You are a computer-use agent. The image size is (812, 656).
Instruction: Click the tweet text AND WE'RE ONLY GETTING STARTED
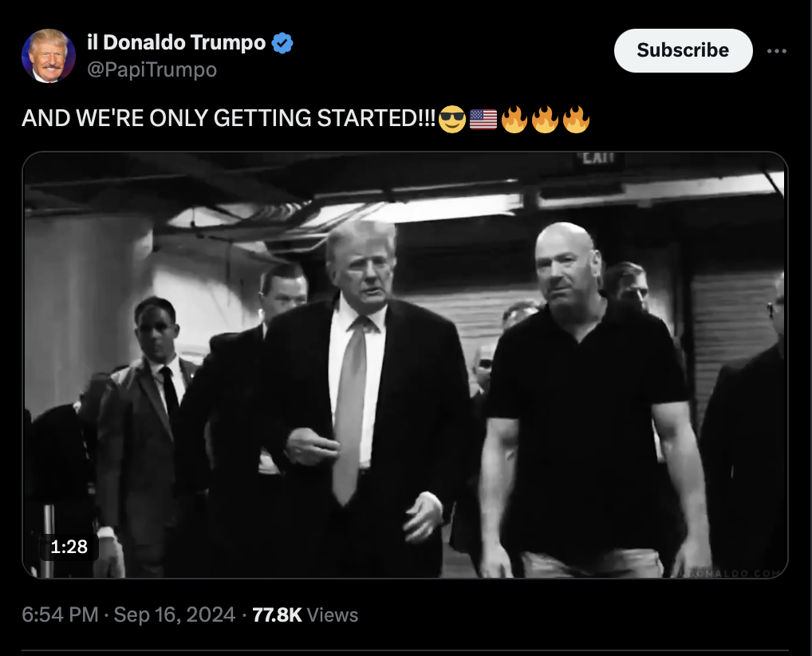pyautogui.click(x=229, y=118)
